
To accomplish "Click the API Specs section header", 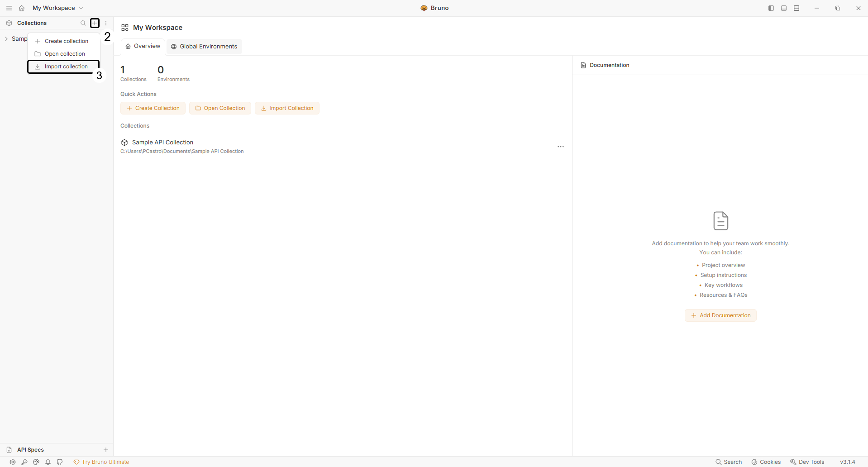I will 30,450.
